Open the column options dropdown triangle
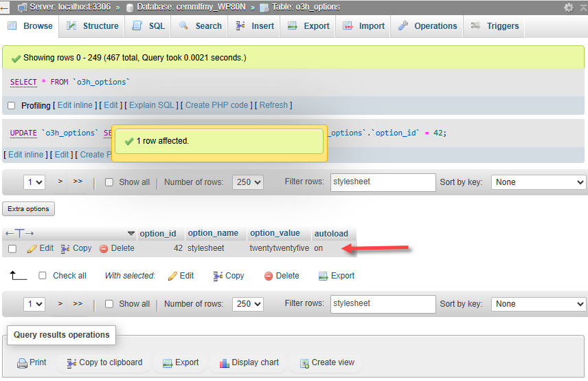 pos(131,233)
